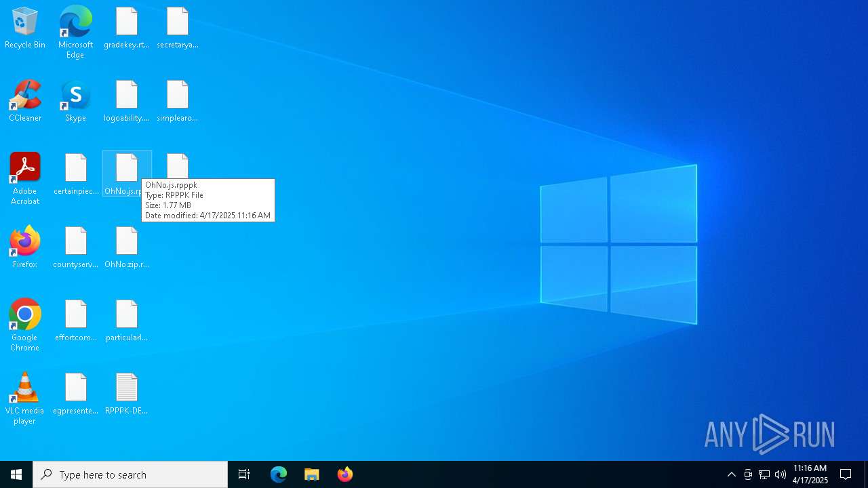The width and height of the screenshot is (868, 488).
Task: Select the gradekey.rt... file icon
Action: tap(127, 28)
